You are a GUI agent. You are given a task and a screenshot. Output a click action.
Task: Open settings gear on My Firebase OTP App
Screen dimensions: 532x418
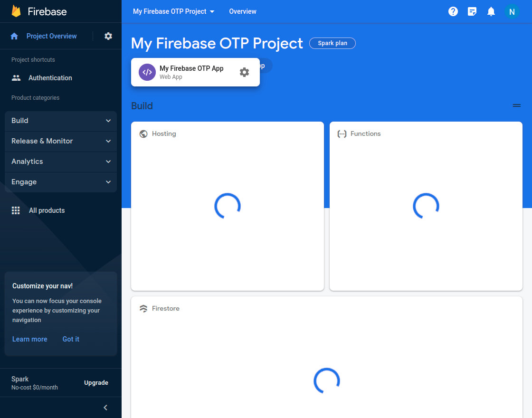point(244,72)
